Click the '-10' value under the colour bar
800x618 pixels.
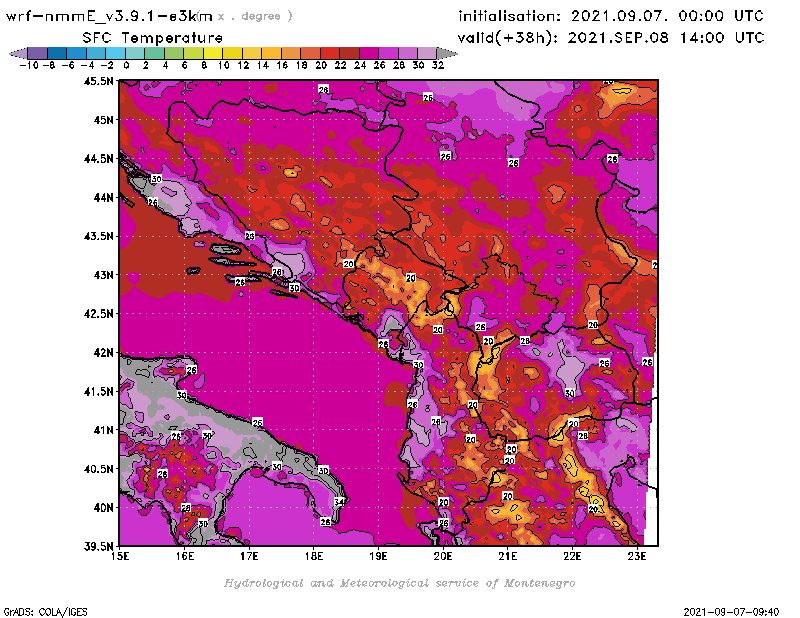pos(29,65)
